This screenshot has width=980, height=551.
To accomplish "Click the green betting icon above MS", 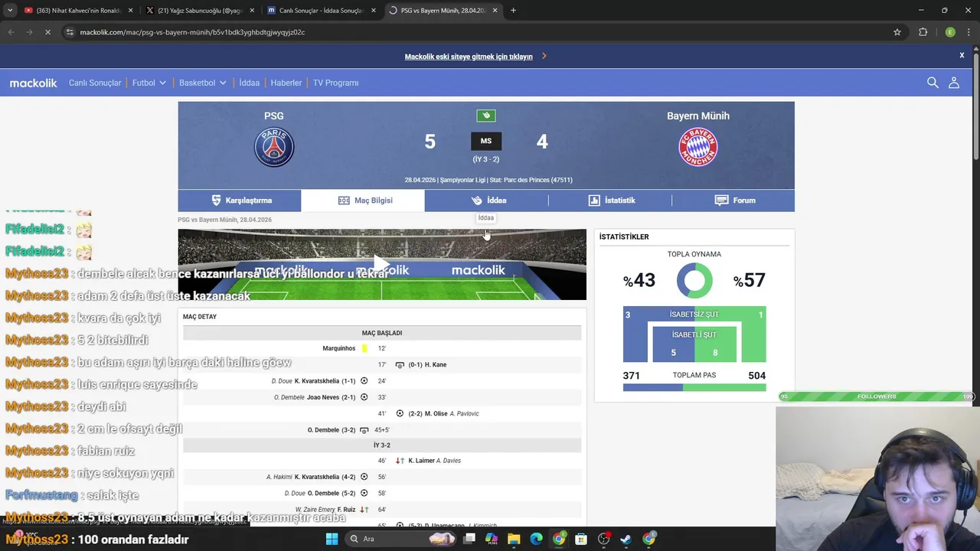I will click(486, 116).
